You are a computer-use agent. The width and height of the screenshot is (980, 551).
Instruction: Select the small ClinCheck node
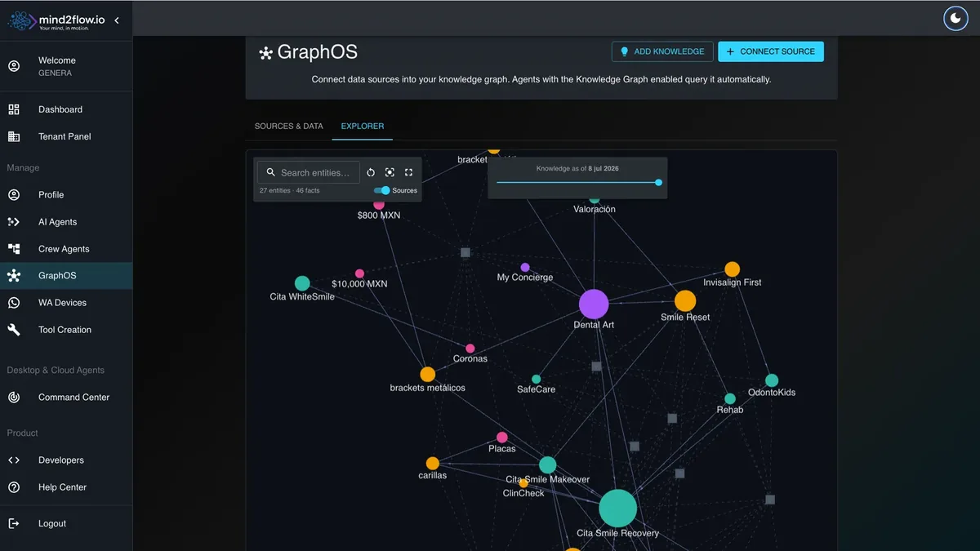pos(523,483)
